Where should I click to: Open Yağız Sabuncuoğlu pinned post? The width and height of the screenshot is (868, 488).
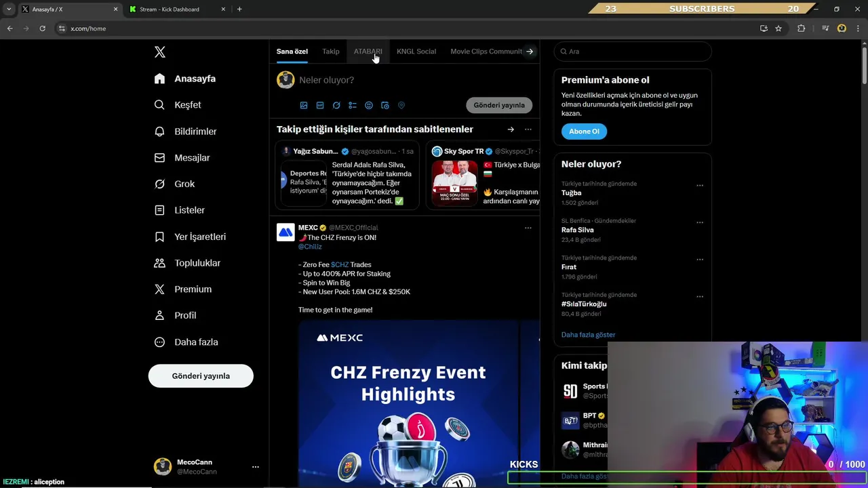pos(347,175)
